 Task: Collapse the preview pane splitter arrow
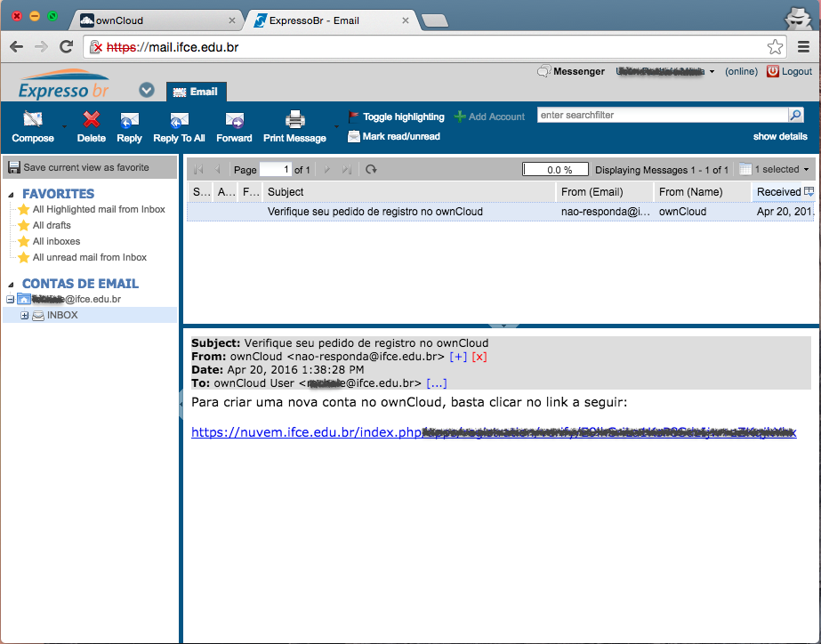pos(503,326)
